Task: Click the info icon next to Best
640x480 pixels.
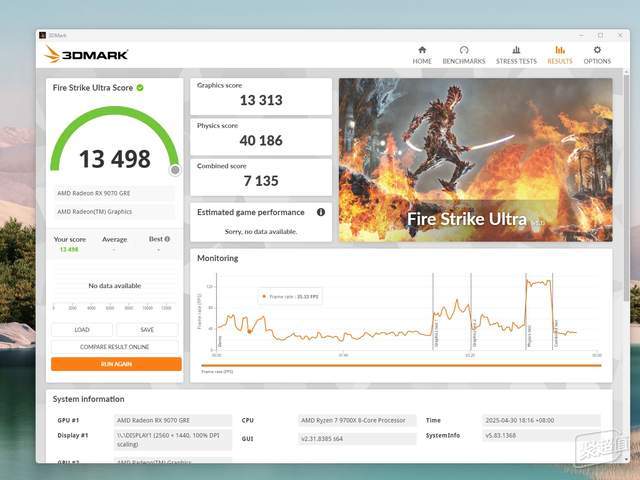Action: (x=167, y=239)
